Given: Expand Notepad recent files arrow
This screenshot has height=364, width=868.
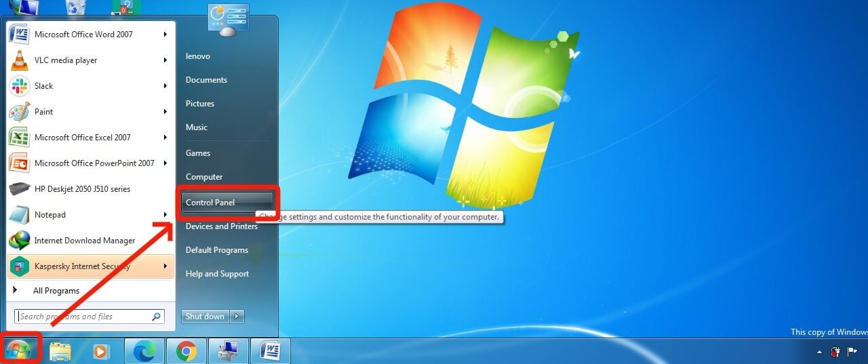Looking at the screenshot, I should tap(165, 214).
